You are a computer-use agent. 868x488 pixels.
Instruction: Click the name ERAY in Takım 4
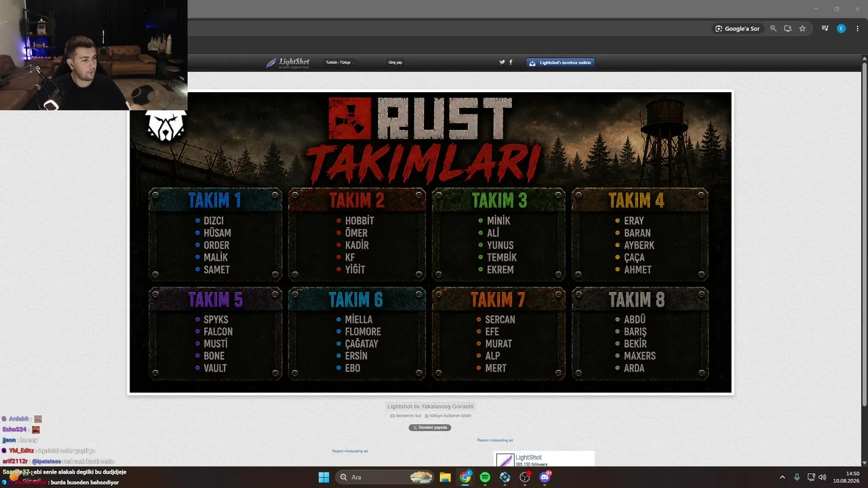634,221
